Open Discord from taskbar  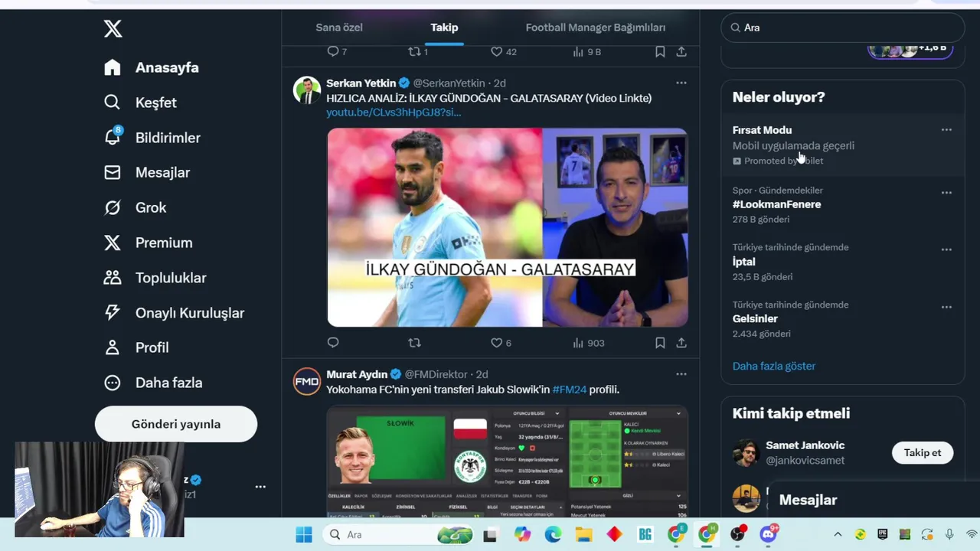768,534
